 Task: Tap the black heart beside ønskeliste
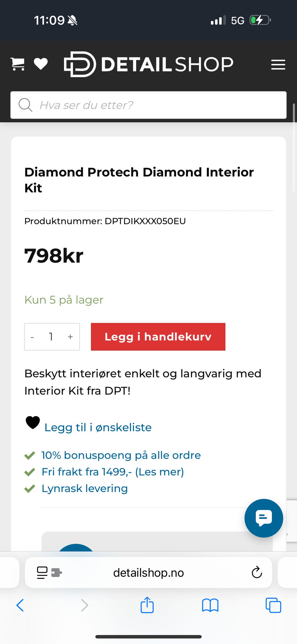pos(33,423)
